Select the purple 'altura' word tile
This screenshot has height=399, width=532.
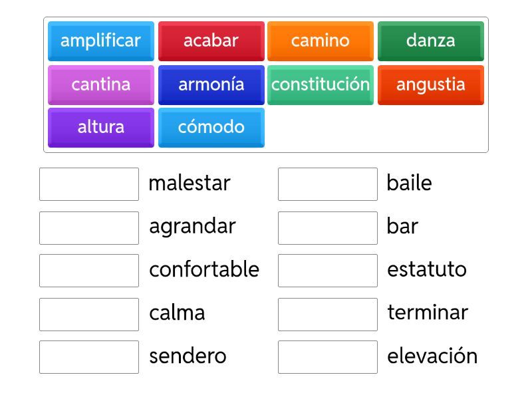100,127
